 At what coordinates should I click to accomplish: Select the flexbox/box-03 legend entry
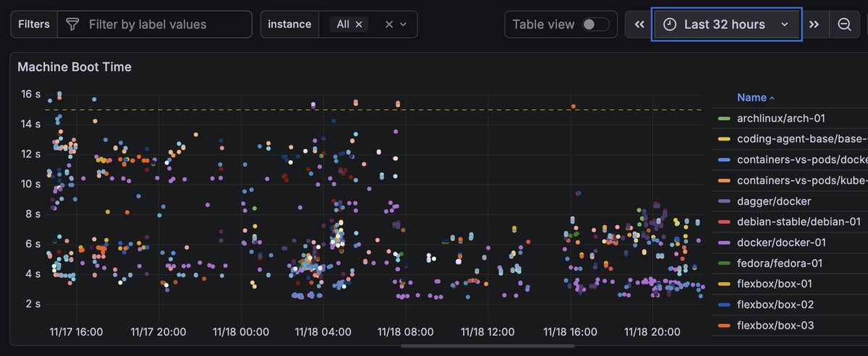775,326
